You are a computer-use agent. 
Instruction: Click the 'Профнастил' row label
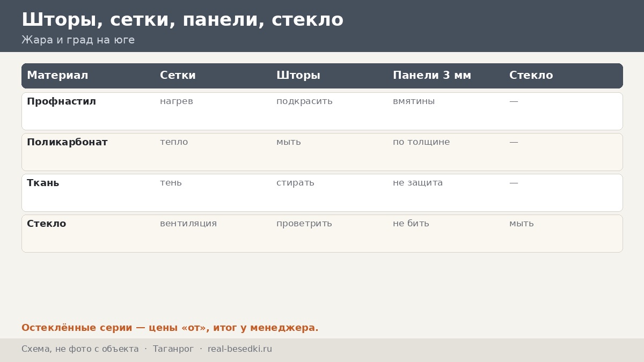(61, 101)
